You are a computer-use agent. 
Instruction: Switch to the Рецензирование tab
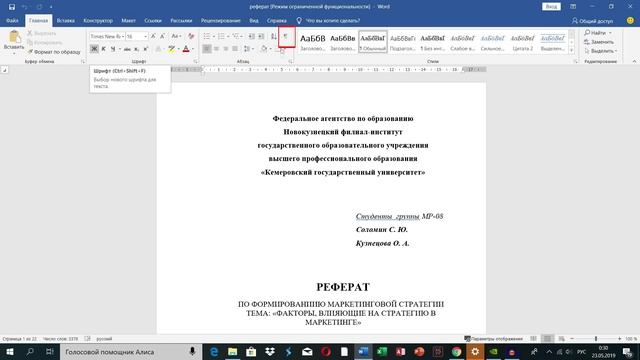coord(220,20)
